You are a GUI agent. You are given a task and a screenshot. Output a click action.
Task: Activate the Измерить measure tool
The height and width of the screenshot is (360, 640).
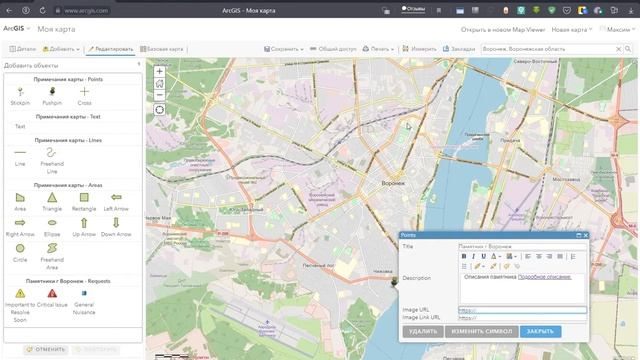(419, 49)
